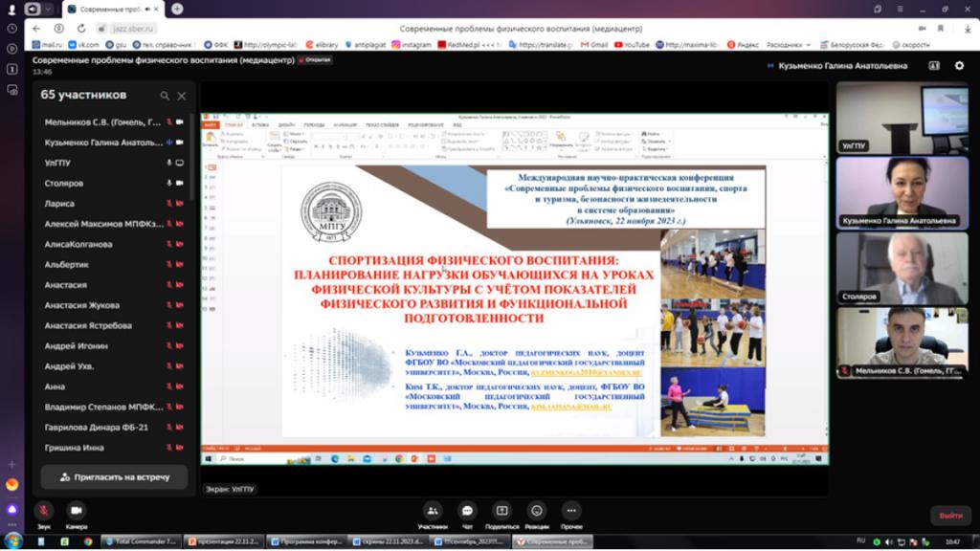Open the YouTube bookmark
The width and height of the screenshot is (980, 551).
[x=632, y=44]
